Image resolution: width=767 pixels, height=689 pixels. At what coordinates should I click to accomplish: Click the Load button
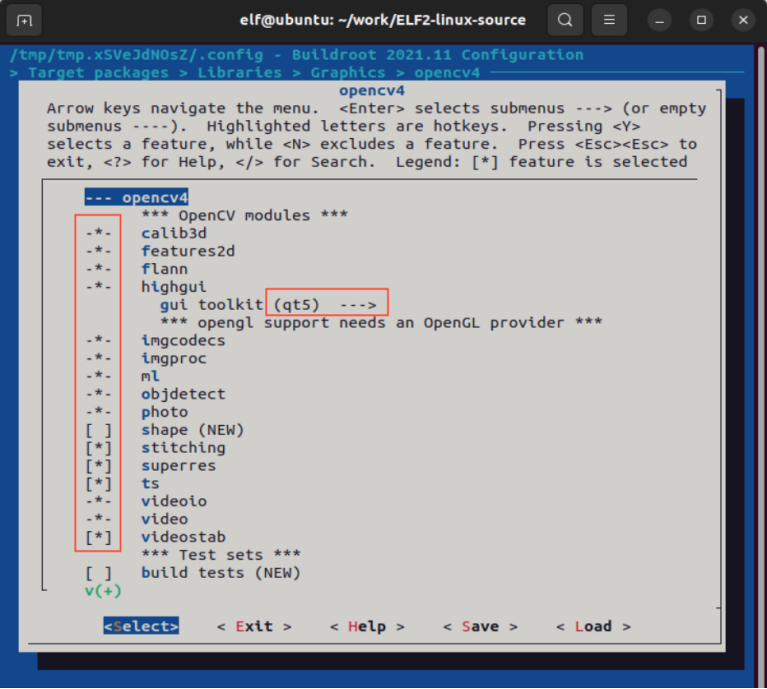click(593, 626)
